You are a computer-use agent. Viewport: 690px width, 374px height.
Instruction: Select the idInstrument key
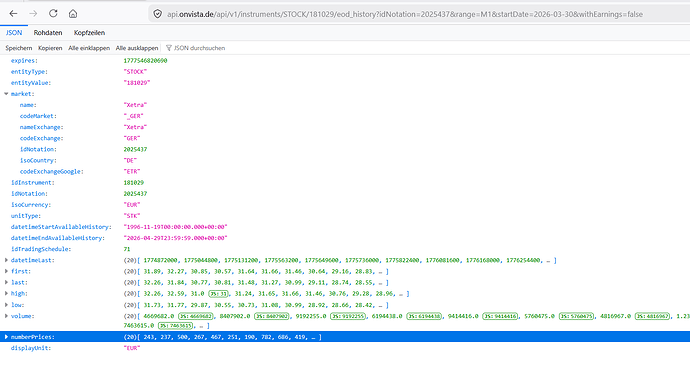[33, 182]
